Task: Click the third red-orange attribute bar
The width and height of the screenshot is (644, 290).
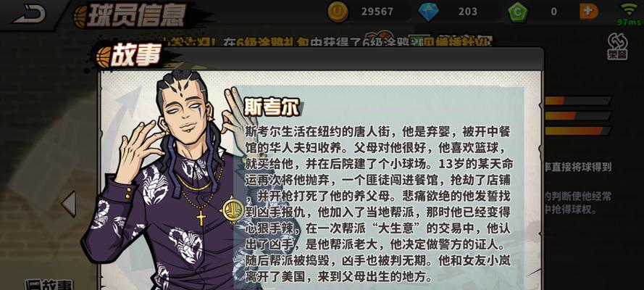Action: point(577,131)
